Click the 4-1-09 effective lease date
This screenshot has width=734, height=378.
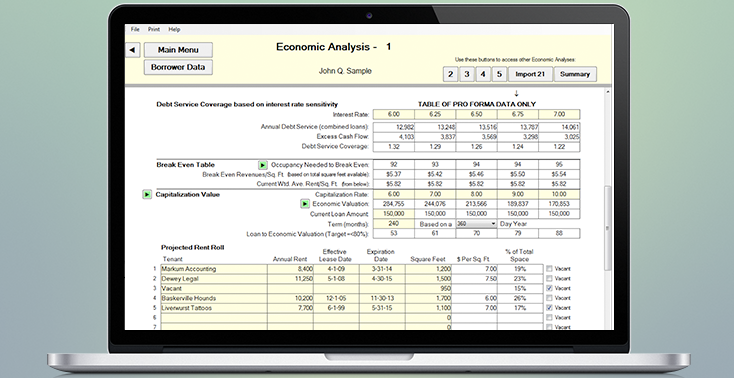[336, 269]
